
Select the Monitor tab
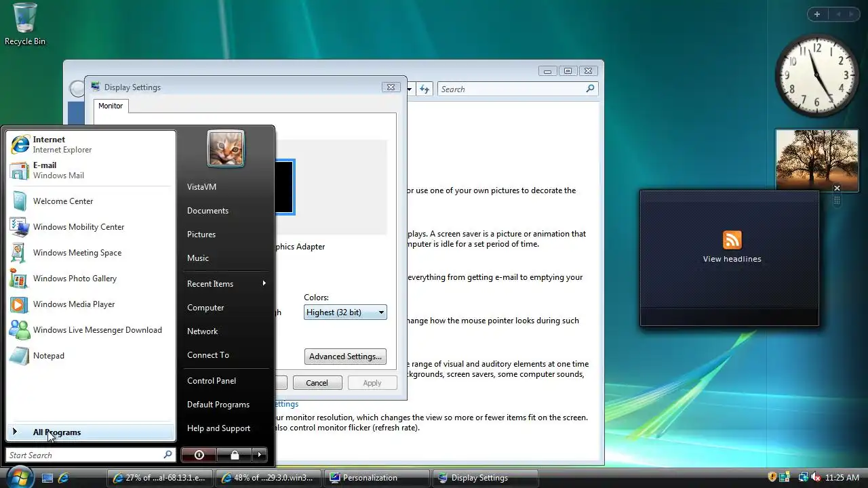coord(111,106)
